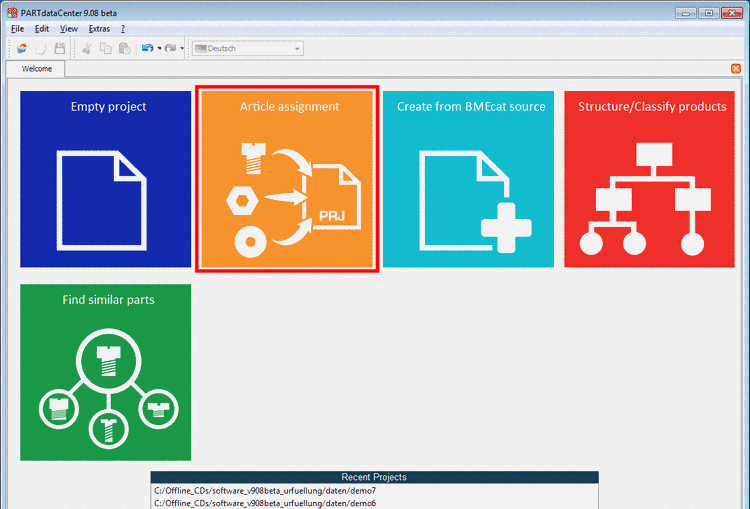The image size is (750, 509).
Task: Open the ? help menu
Action: tap(123, 29)
